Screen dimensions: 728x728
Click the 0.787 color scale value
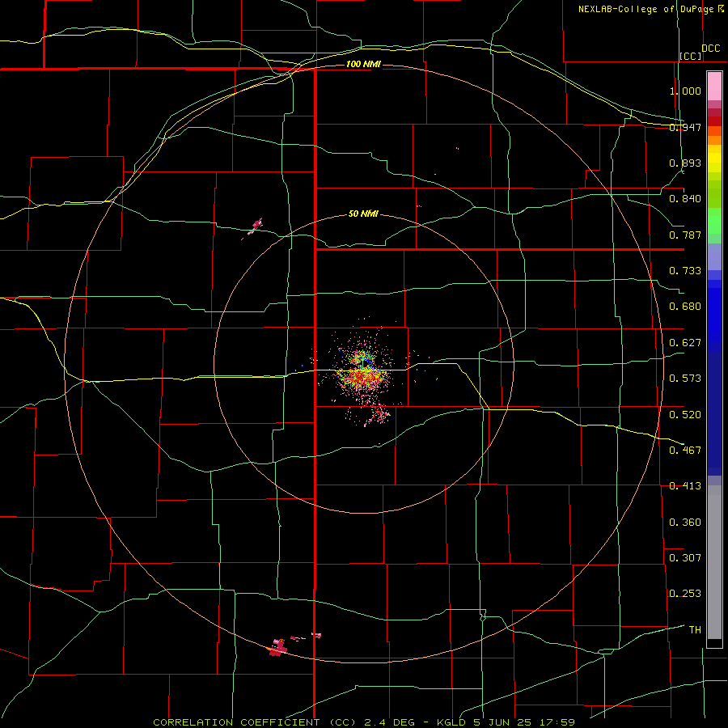click(685, 235)
